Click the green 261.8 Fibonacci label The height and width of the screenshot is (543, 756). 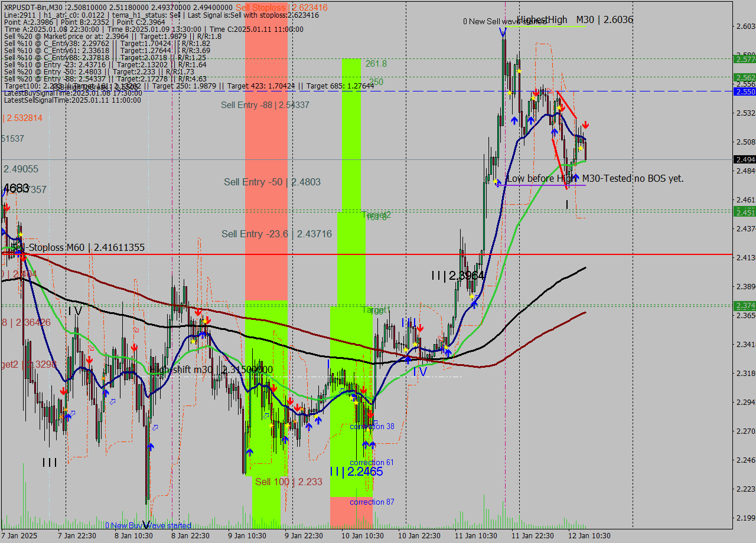(376, 64)
